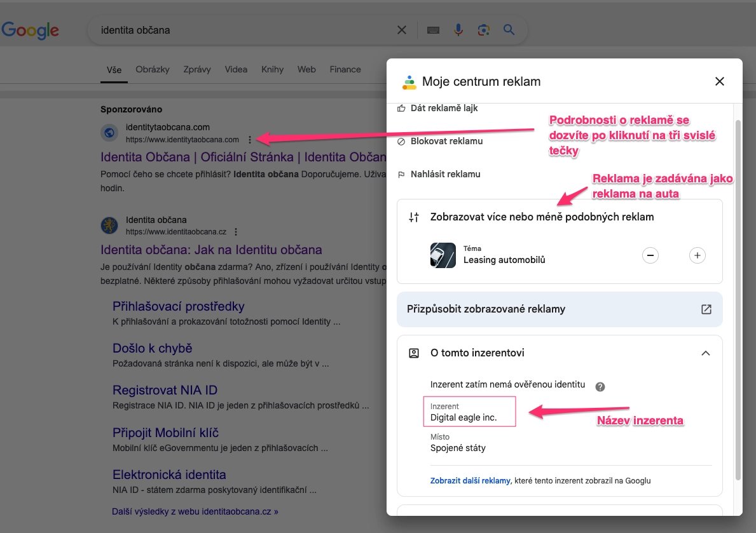Show fewer Leasing automobilů ads with minus
Image resolution: width=756 pixels, height=533 pixels.
[x=650, y=255]
